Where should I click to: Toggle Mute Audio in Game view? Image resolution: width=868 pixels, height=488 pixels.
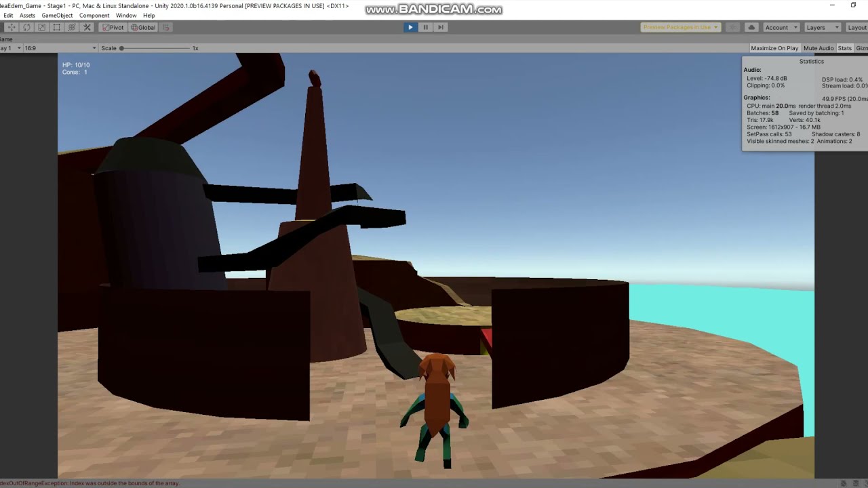[818, 48]
